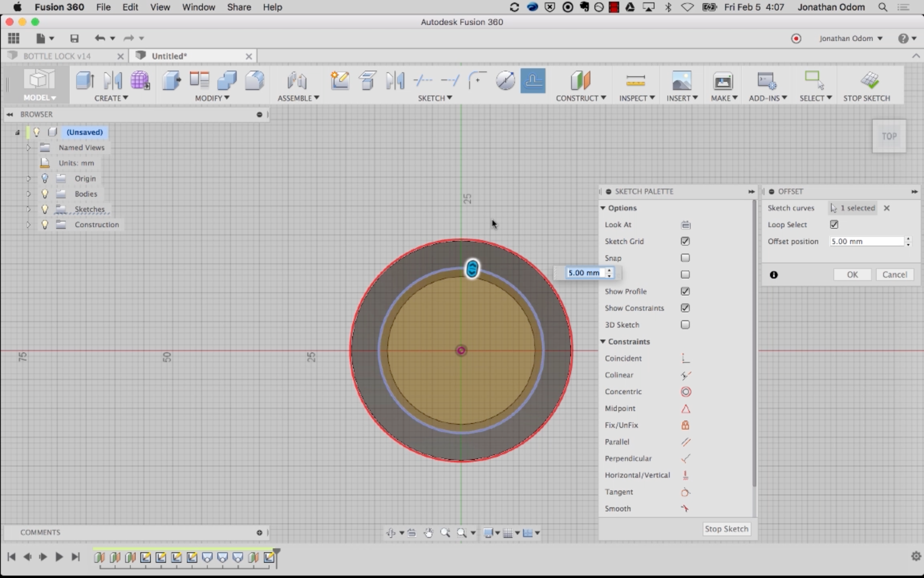924x578 pixels.
Task: Select the Press Pull tool icon
Action: pos(172,80)
